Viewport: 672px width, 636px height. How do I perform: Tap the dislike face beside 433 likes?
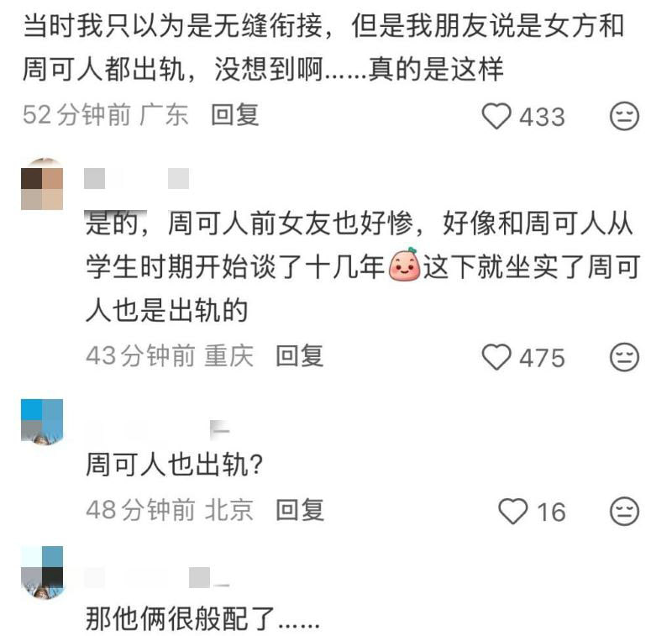624,116
